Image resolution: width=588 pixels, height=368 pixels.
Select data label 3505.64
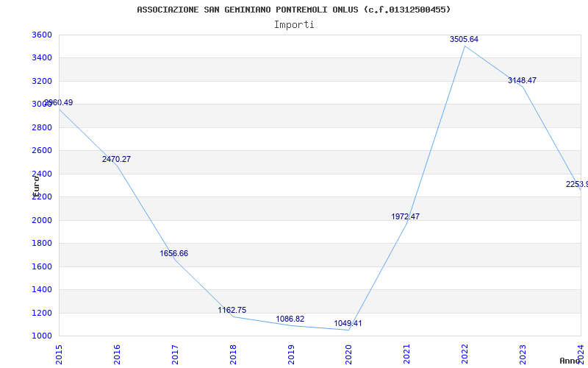(x=464, y=39)
